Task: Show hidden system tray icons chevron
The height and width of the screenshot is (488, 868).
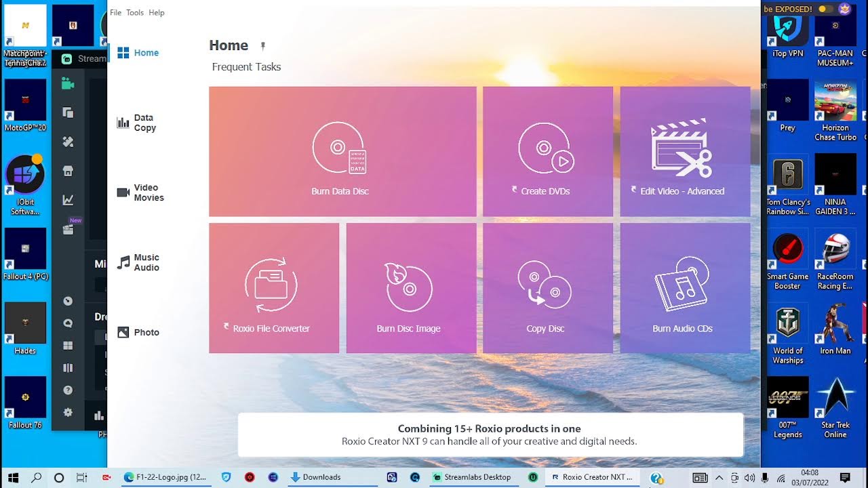Action: [719, 477]
